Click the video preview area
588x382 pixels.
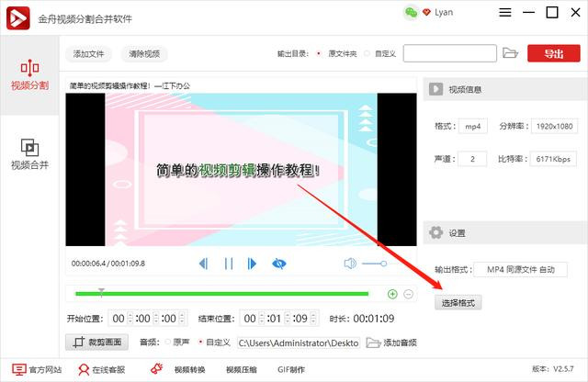241,170
